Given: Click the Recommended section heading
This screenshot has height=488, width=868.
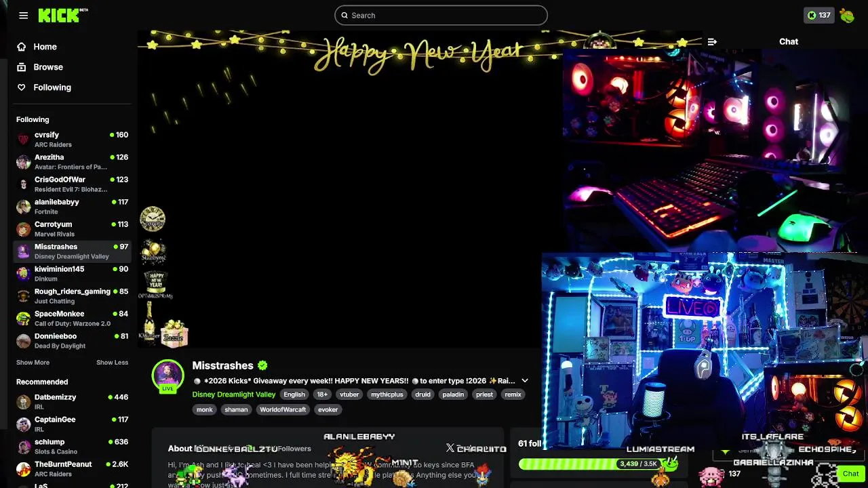Looking at the screenshot, I should (42, 382).
